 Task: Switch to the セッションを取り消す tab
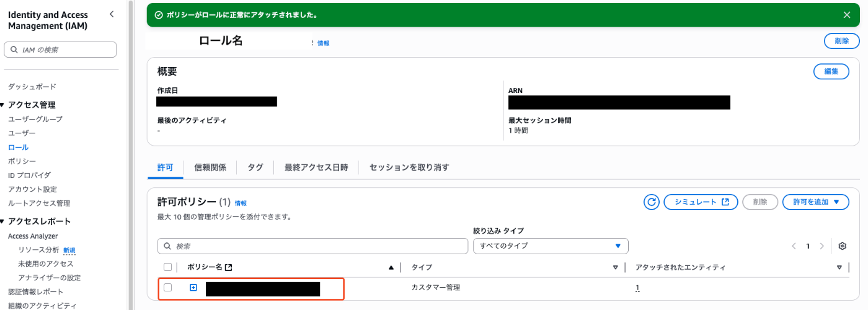(x=409, y=167)
